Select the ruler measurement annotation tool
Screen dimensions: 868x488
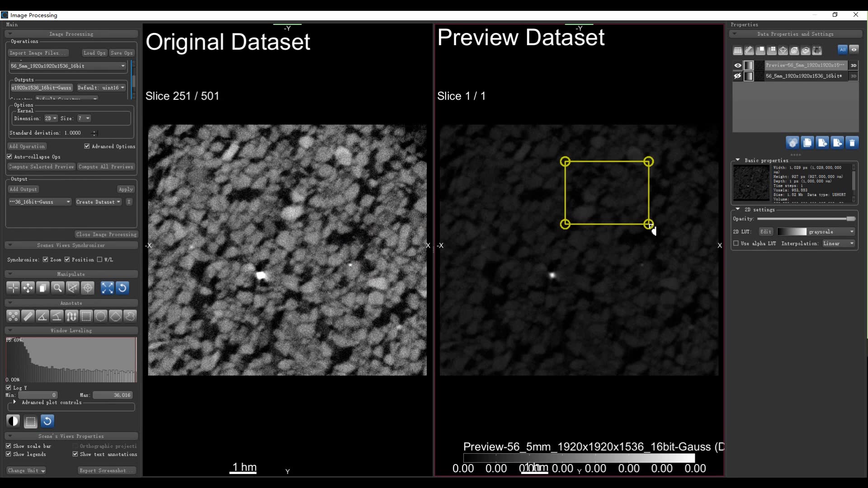(x=28, y=316)
